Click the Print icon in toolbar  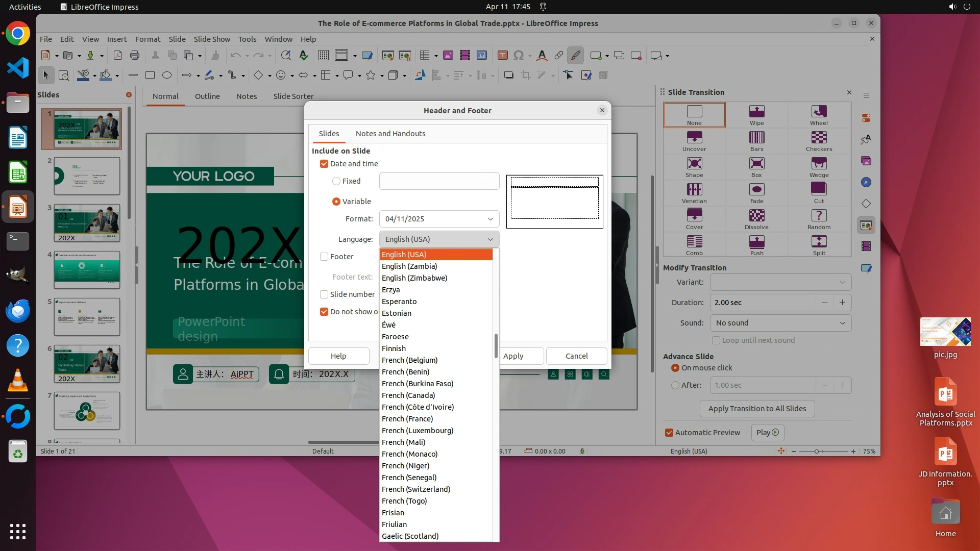click(135, 55)
